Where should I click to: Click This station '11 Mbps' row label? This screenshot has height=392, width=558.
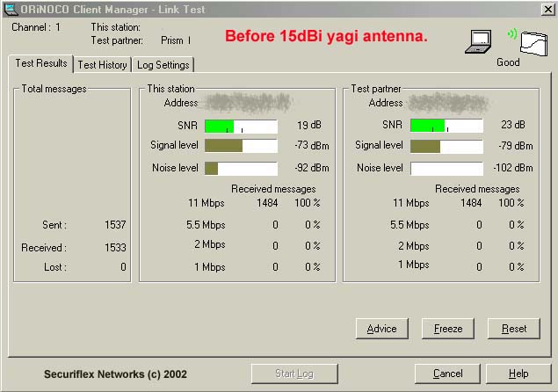coord(206,203)
